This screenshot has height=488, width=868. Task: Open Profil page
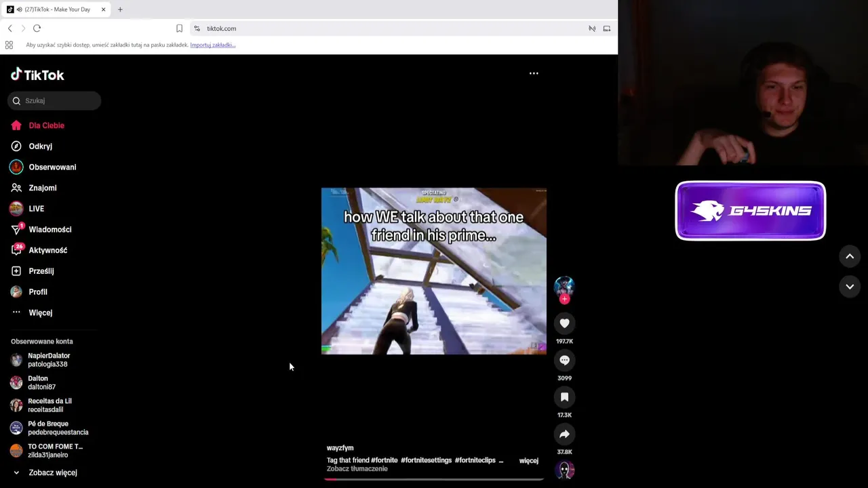click(x=28, y=291)
